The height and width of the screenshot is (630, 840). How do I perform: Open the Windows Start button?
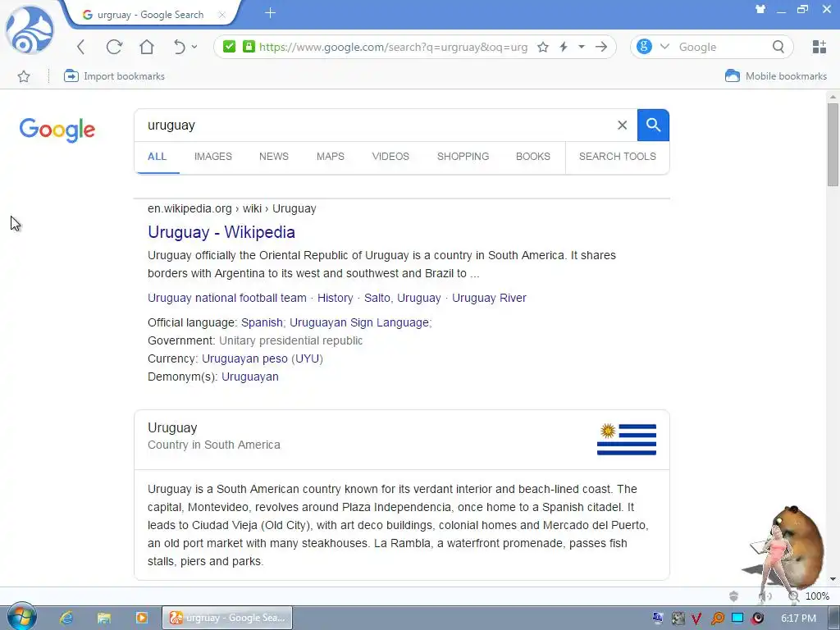tap(21, 617)
